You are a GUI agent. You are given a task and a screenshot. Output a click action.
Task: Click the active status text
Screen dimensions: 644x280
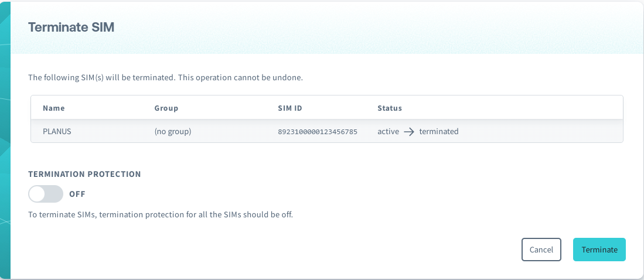point(388,132)
